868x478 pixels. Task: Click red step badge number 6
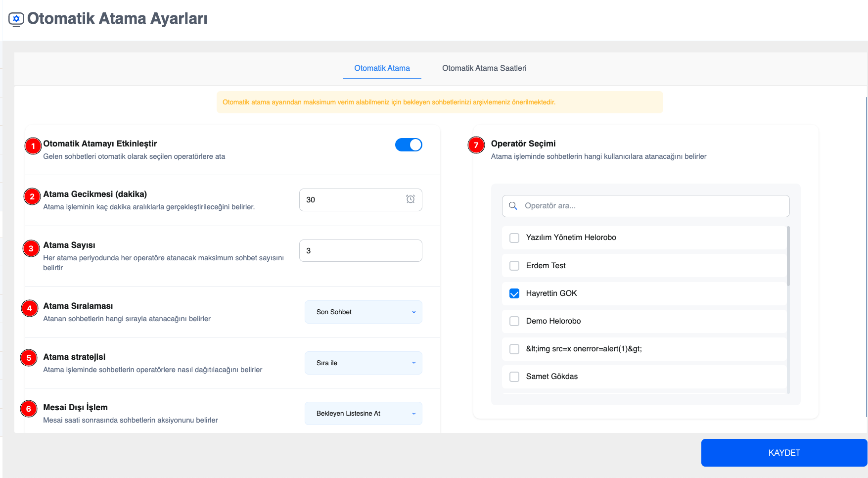tap(29, 409)
